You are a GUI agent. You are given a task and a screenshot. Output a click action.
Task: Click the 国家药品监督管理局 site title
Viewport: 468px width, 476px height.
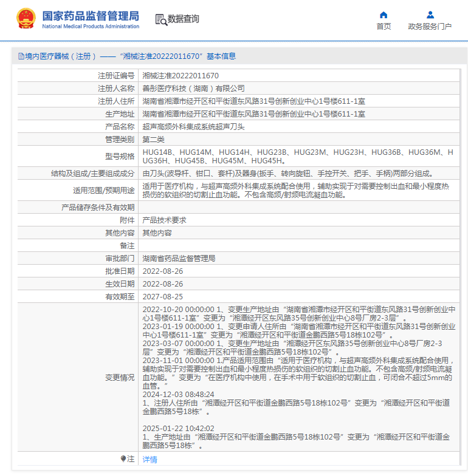91,15
